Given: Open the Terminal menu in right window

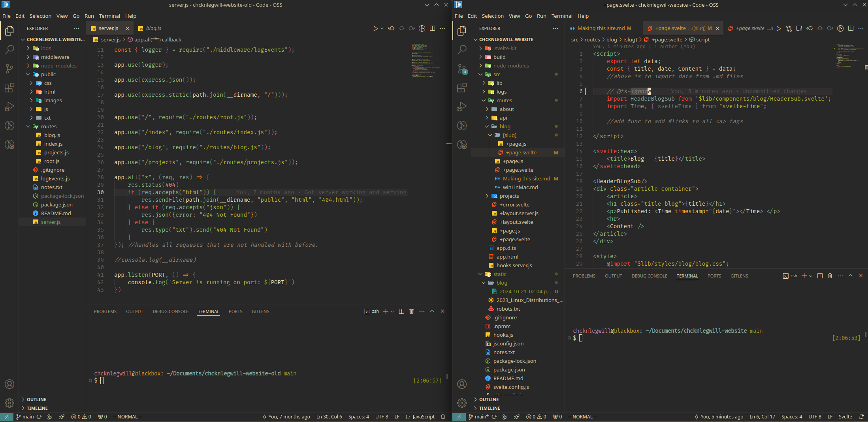Looking at the screenshot, I should point(562,16).
